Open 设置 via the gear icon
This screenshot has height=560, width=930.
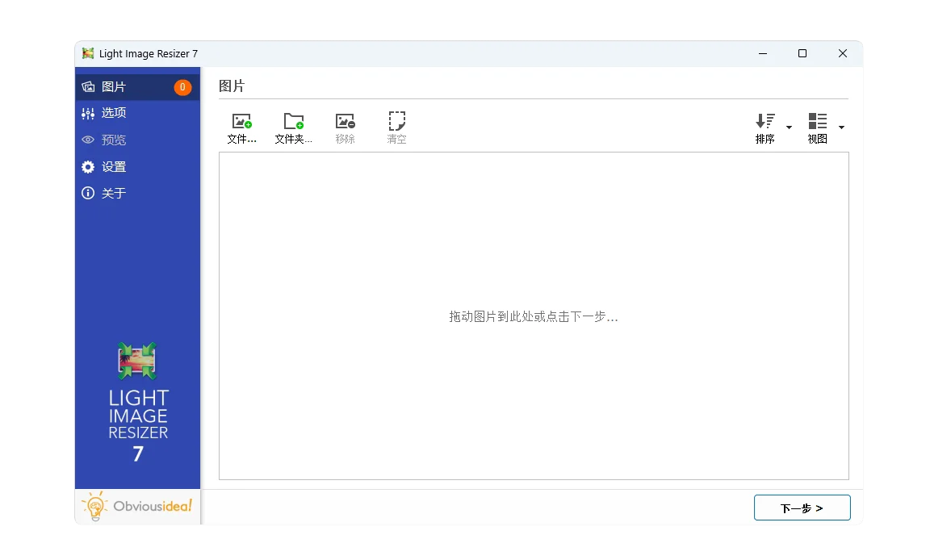[88, 166]
